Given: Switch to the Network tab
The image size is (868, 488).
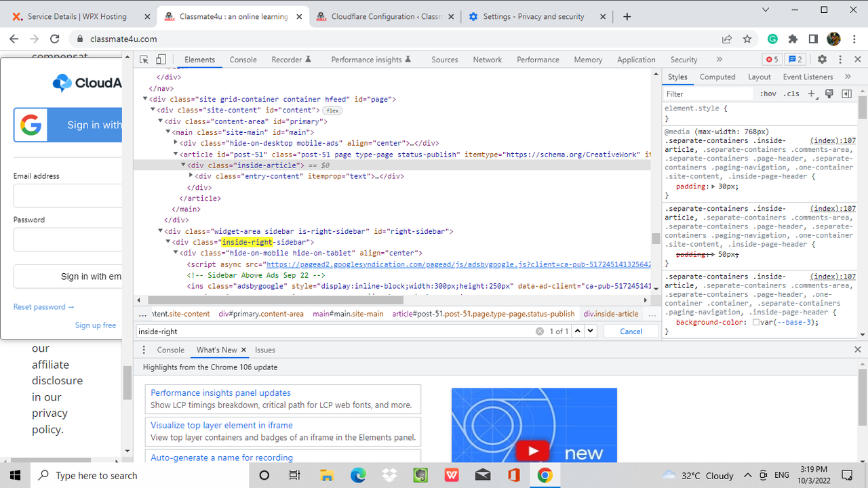Looking at the screenshot, I should tap(488, 60).
